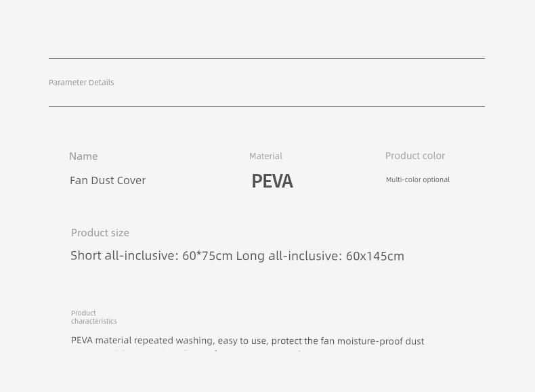Select the Product characteristics label
The height and width of the screenshot is (392, 535).
coord(94,317)
